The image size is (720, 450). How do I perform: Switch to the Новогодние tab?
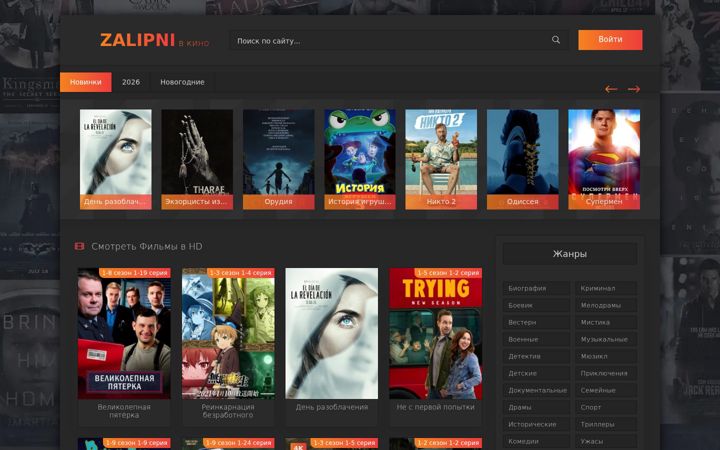coord(182,82)
